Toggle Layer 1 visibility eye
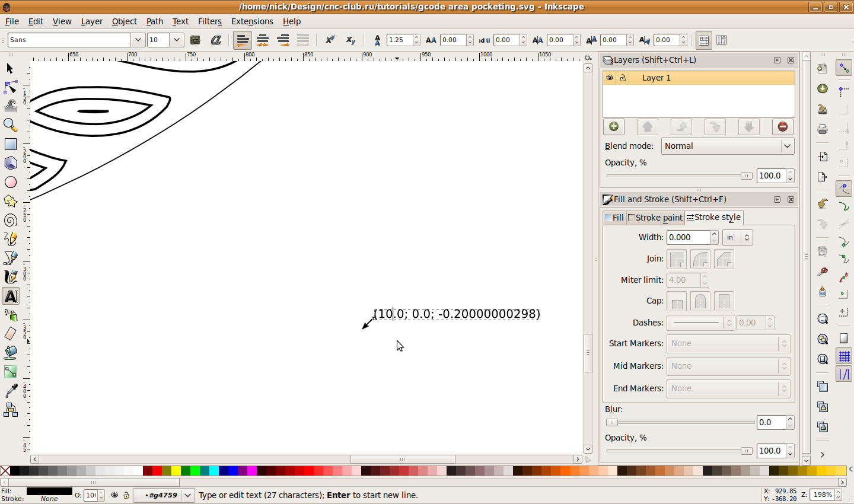The height and width of the screenshot is (504, 854). pyautogui.click(x=610, y=78)
